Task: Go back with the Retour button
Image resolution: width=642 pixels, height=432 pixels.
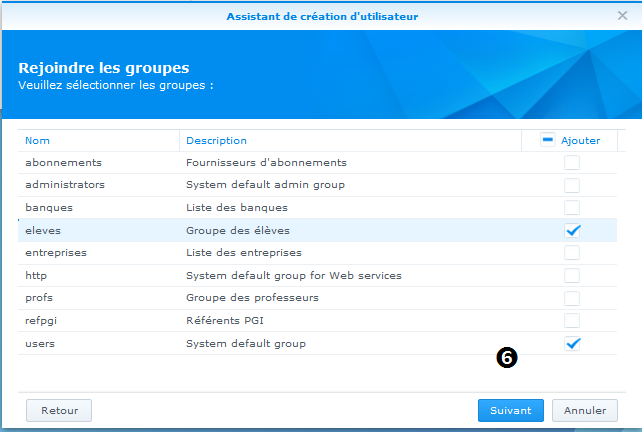Action: (x=59, y=410)
